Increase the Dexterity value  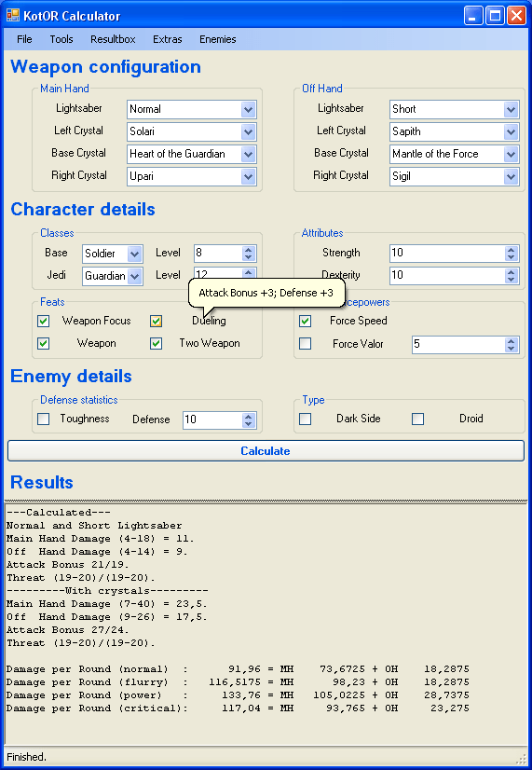(x=512, y=272)
